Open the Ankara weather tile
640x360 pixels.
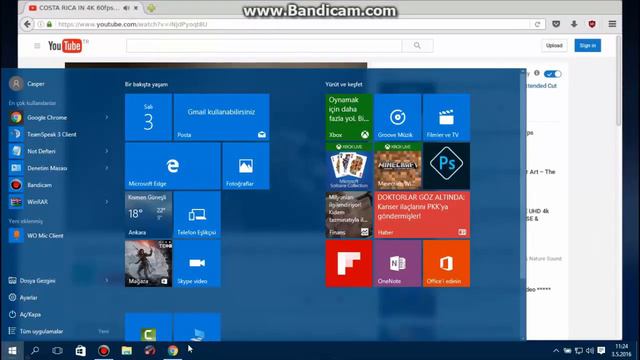[148, 215]
